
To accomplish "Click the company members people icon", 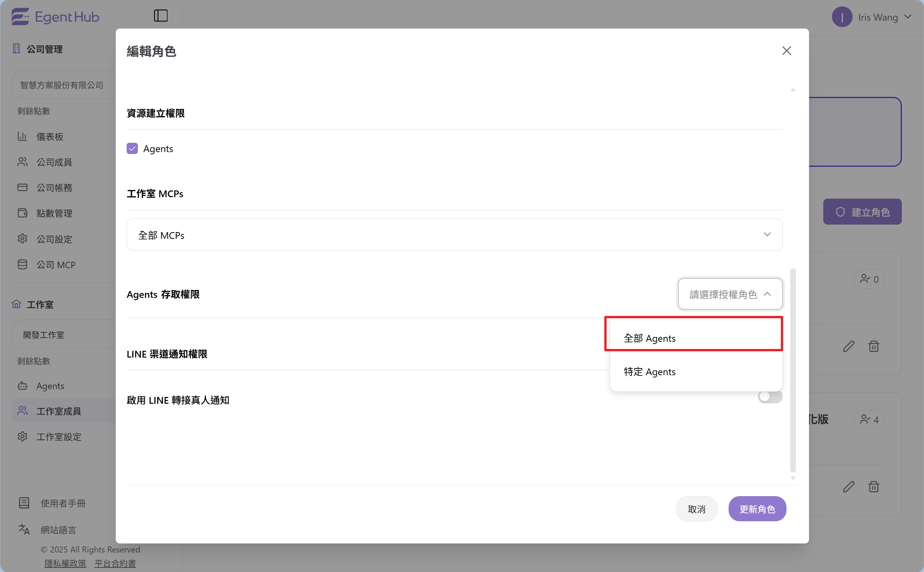I will (22, 162).
